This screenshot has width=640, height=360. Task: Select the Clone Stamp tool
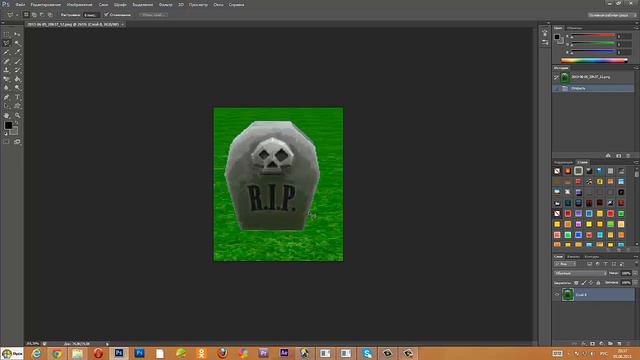click(x=7, y=70)
